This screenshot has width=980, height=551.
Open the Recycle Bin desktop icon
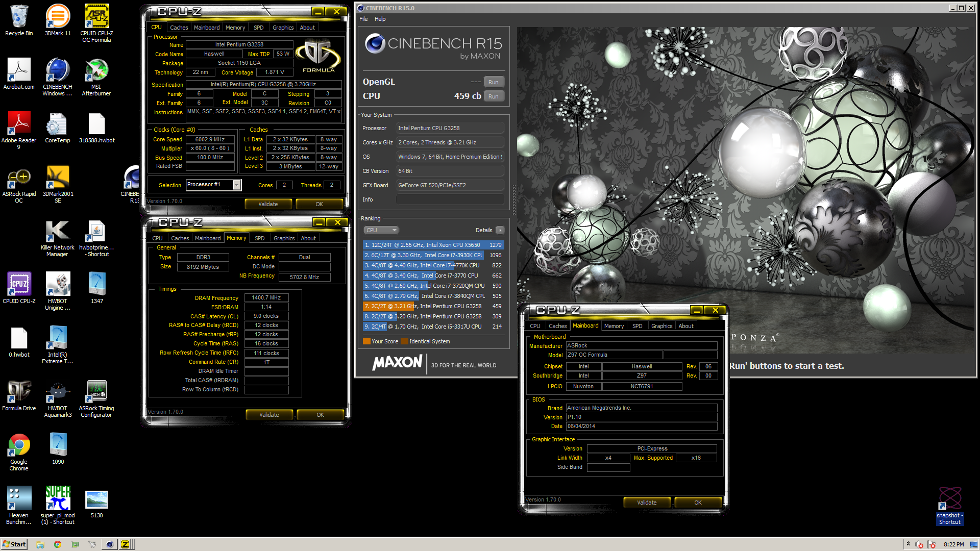pos(19,20)
